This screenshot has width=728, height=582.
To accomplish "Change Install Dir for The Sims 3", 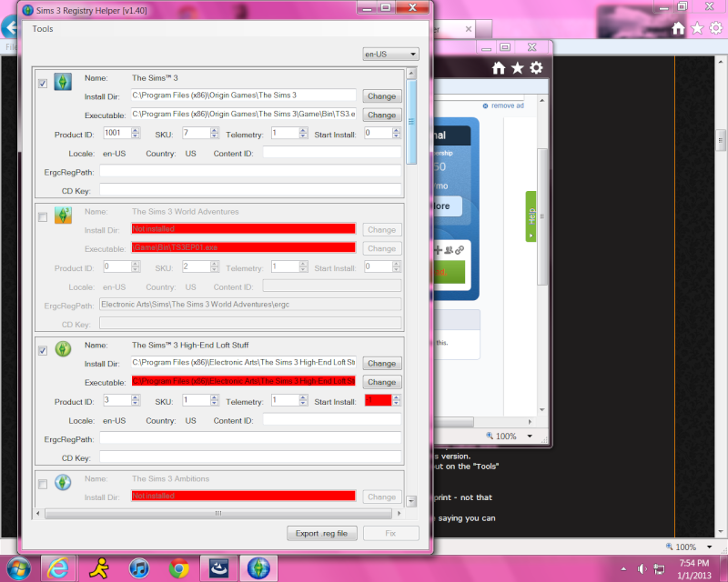I will [x=381, y=96].
